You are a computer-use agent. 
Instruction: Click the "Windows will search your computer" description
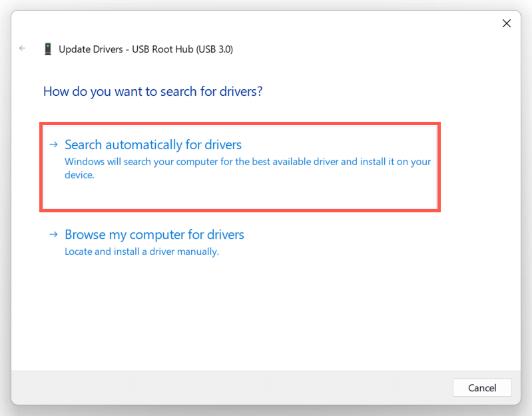click(247, 162)
